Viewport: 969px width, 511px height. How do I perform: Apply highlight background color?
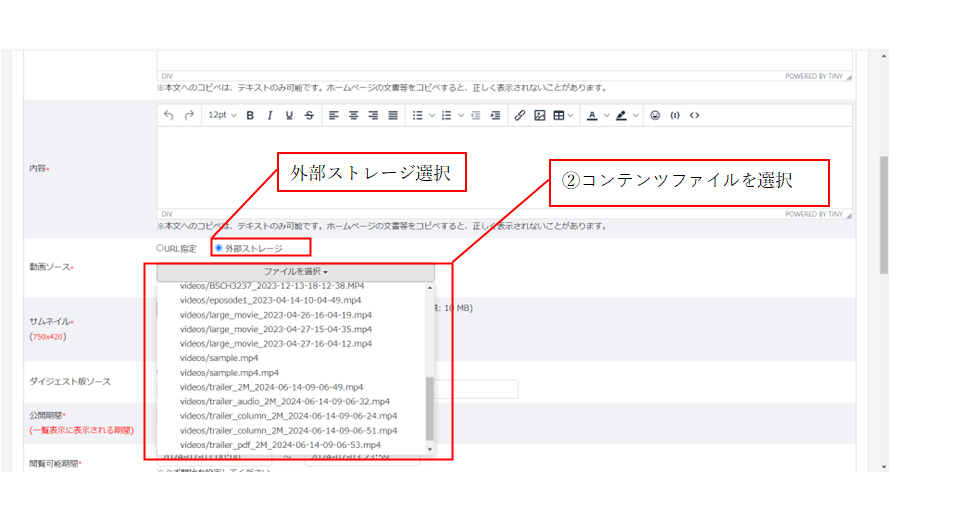pos(621,116)
